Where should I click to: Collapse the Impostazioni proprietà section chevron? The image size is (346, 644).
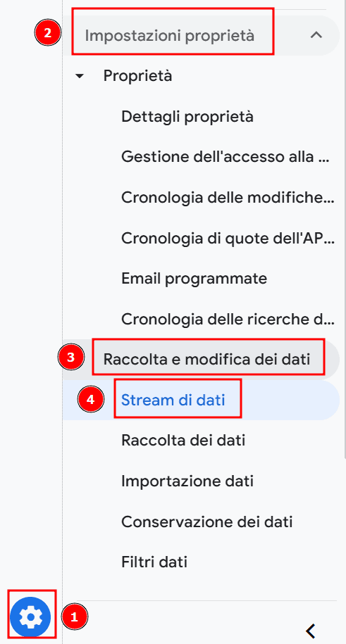click(316, 35)
